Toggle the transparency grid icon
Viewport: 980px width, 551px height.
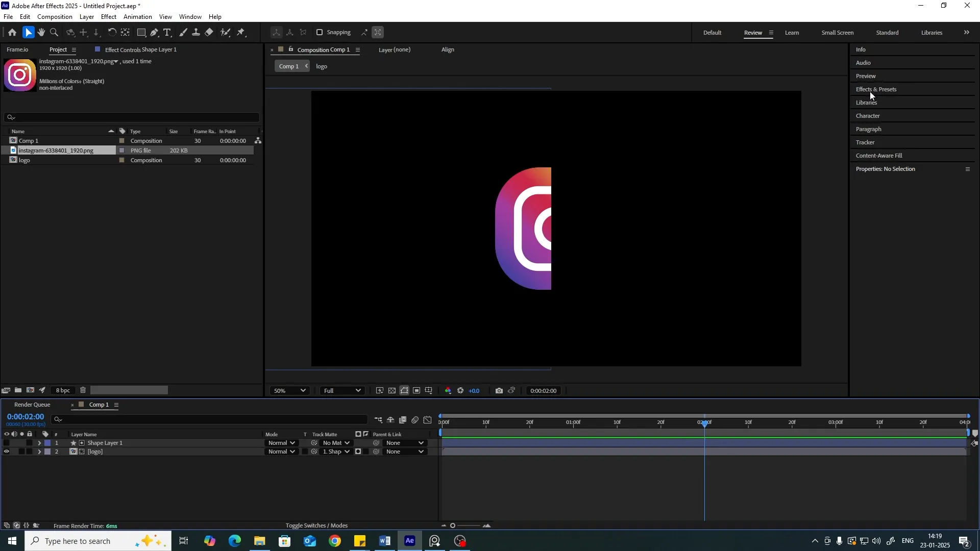click(x=392, y=391)
